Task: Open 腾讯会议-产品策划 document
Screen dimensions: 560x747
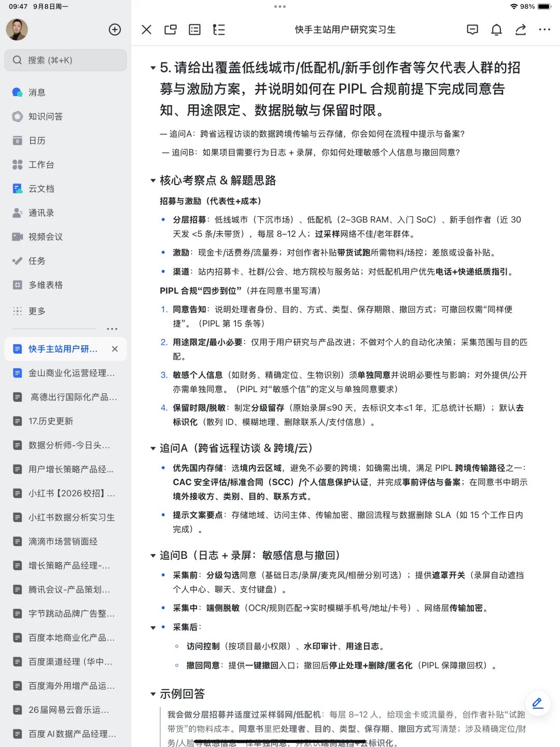Action: tap(65, 589)
